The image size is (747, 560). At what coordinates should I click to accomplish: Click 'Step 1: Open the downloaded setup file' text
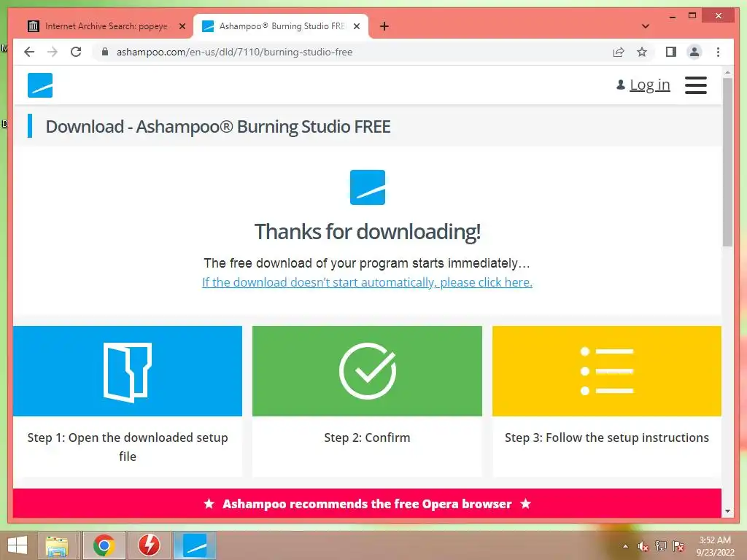point(128,447)
